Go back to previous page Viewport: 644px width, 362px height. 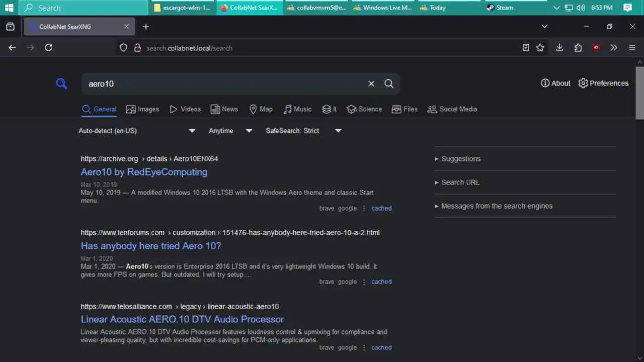tap(12, 47)
